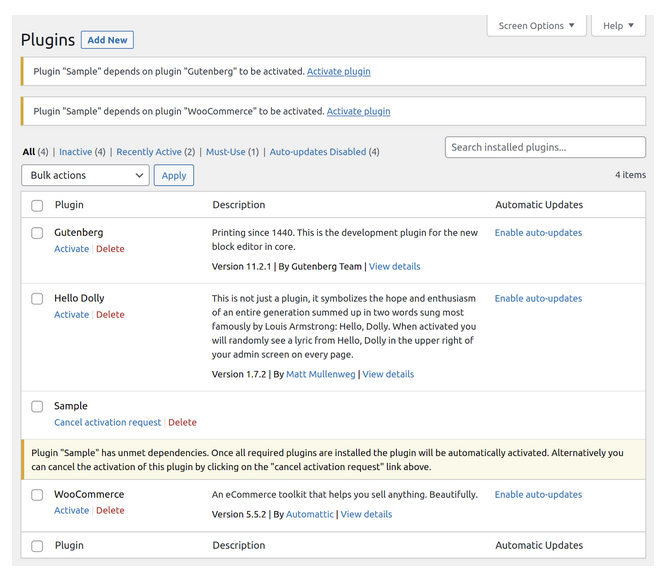
Task: Enable auto-updates for Gutenberg
Action: tap(538, 233)
